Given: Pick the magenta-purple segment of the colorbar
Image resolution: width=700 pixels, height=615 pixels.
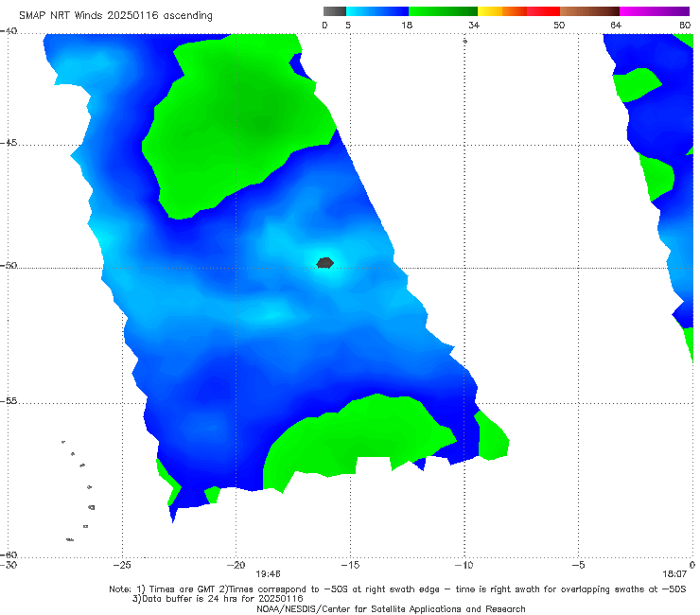Looking at the screenshot, I should 655,11.
